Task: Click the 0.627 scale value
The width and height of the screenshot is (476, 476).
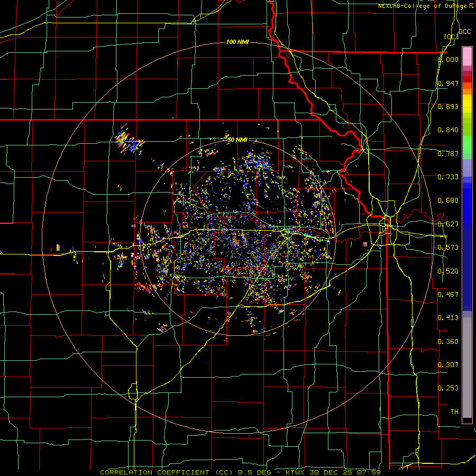Action: point(448,224)
